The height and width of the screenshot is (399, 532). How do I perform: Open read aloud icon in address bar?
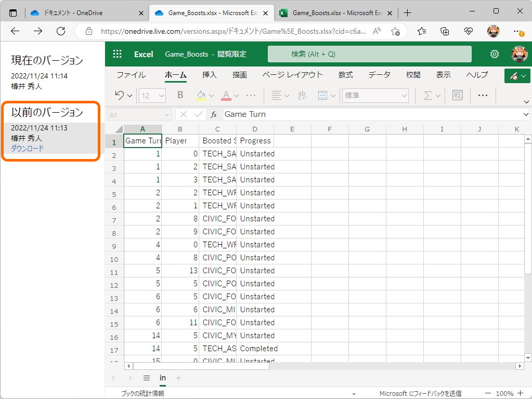click(x=377, y=31)
